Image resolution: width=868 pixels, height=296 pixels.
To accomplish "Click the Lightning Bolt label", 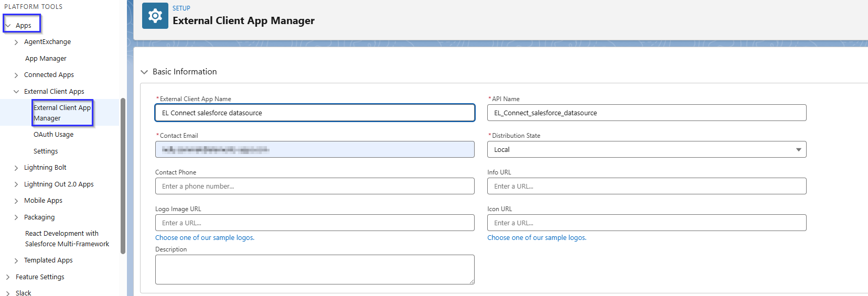I will [45, 168].
